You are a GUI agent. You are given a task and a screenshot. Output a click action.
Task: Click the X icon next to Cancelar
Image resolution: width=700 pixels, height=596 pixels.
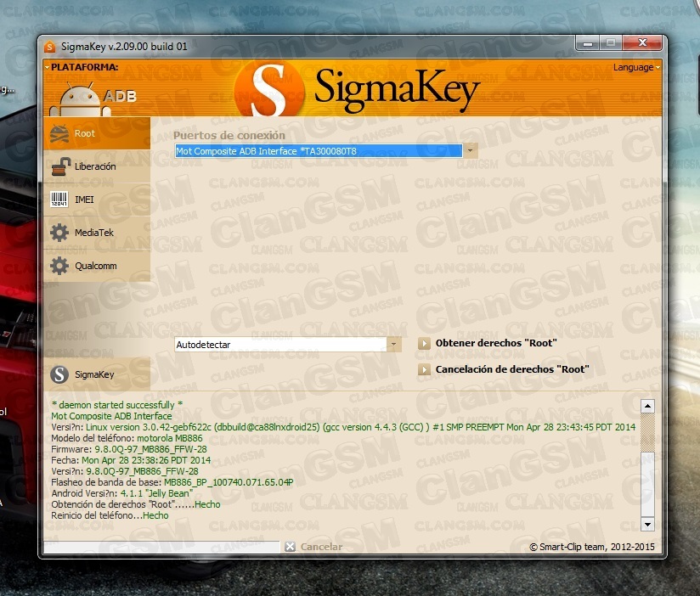(x=291, y=547)
